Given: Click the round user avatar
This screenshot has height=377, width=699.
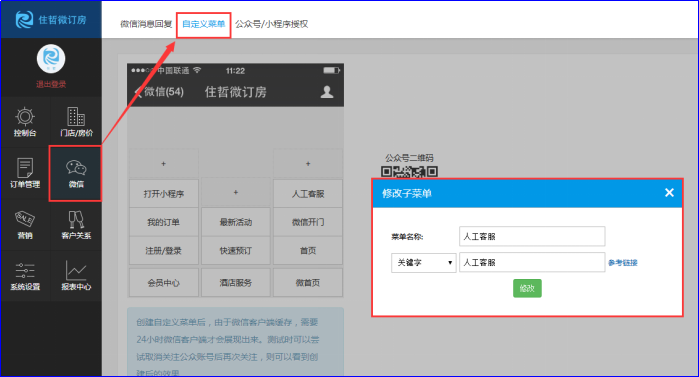Looking at the screenshot, I should point(51,58).
